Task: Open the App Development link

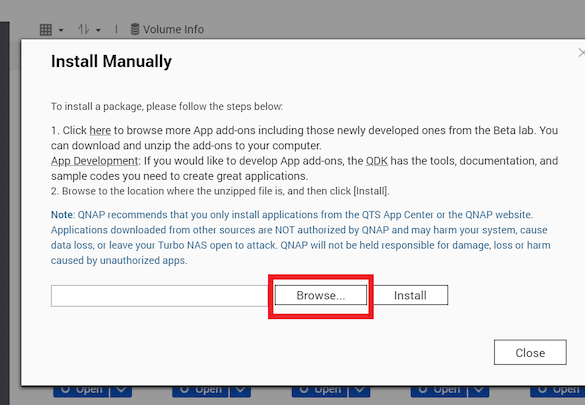Action: (x=94, y=161)
